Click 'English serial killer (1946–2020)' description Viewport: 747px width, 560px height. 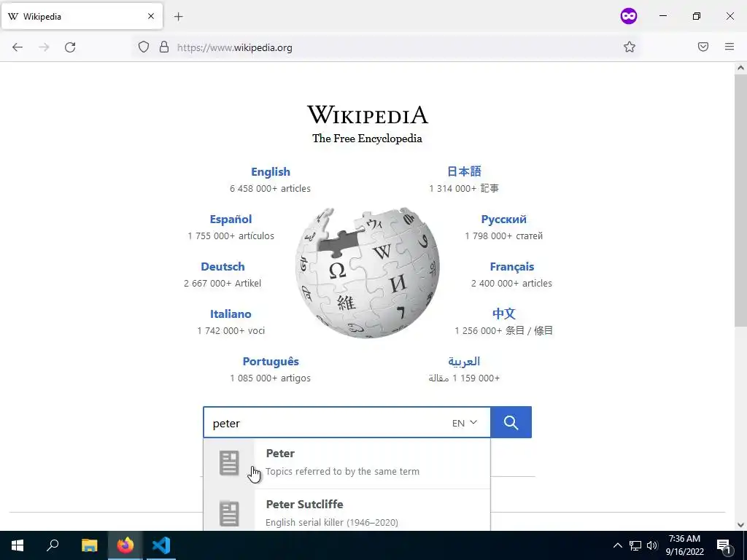(332, 522)
